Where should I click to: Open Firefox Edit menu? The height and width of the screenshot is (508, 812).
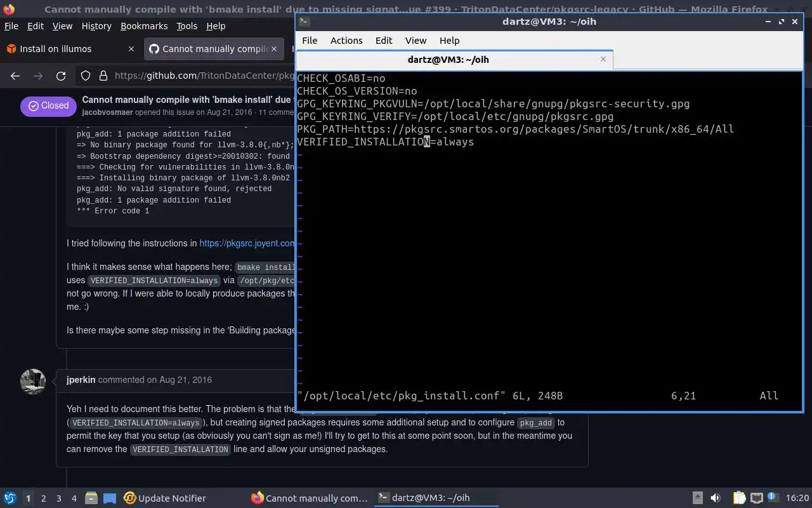(36, 26)
